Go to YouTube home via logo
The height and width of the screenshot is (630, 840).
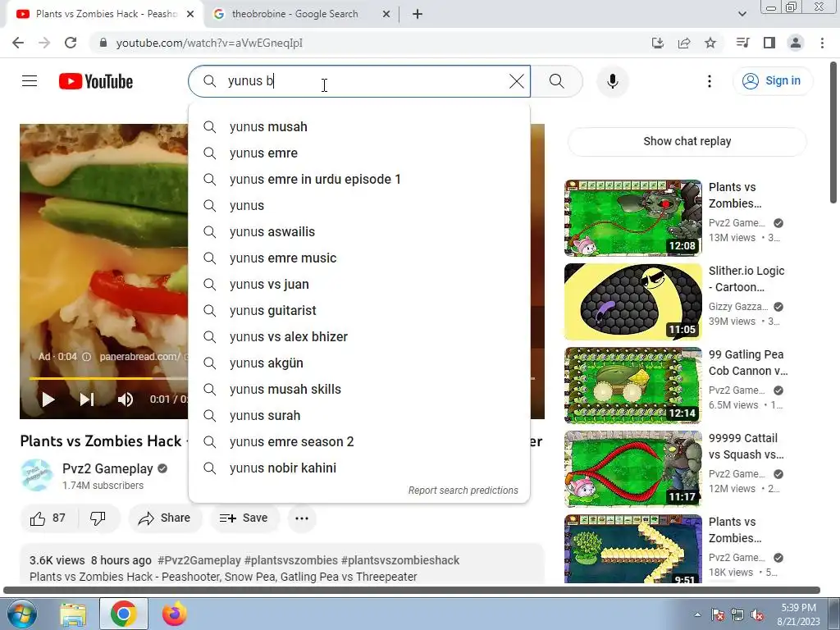[96, 81]
